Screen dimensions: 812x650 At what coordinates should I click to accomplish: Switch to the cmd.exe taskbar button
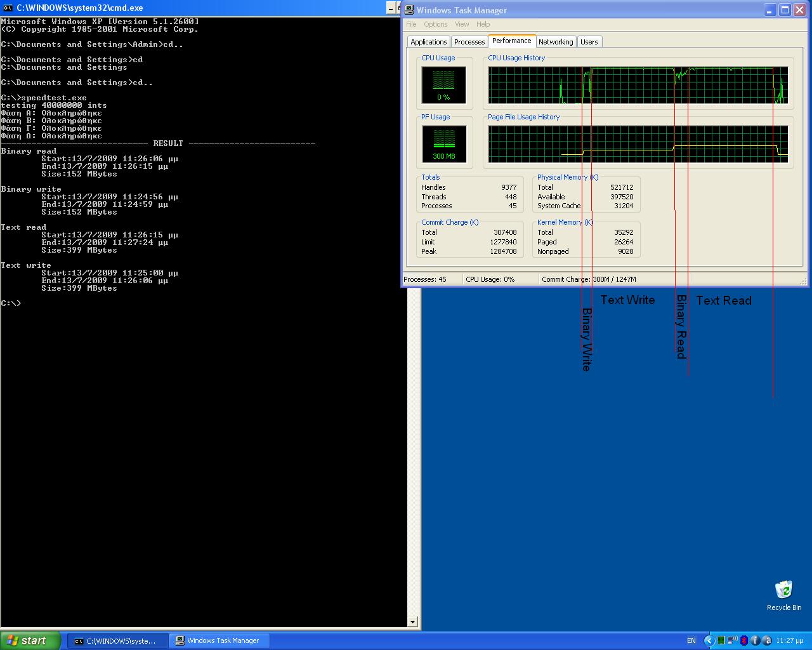coord(118,641)
